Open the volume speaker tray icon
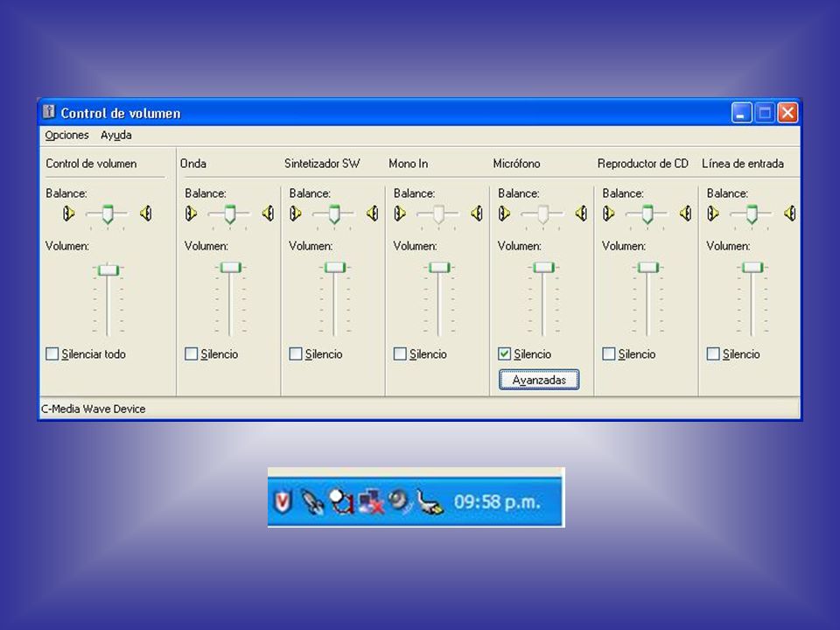840x630 pixels. [399, 500]
